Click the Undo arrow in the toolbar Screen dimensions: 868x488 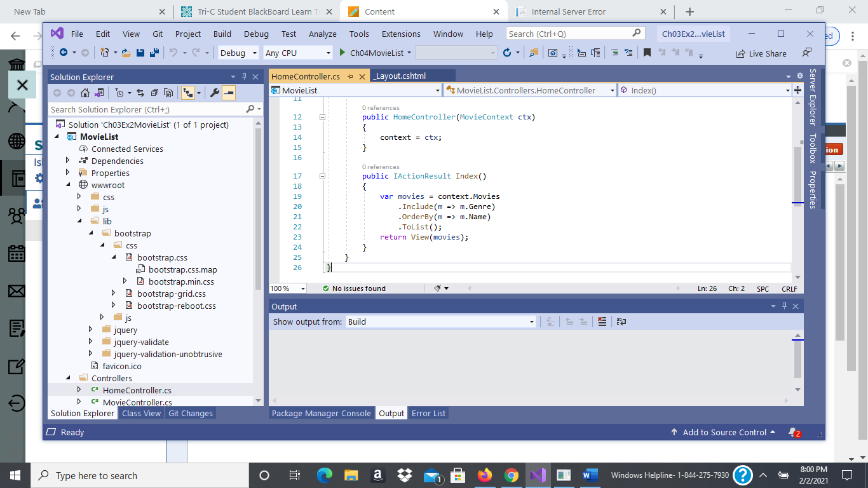[173, 53]
